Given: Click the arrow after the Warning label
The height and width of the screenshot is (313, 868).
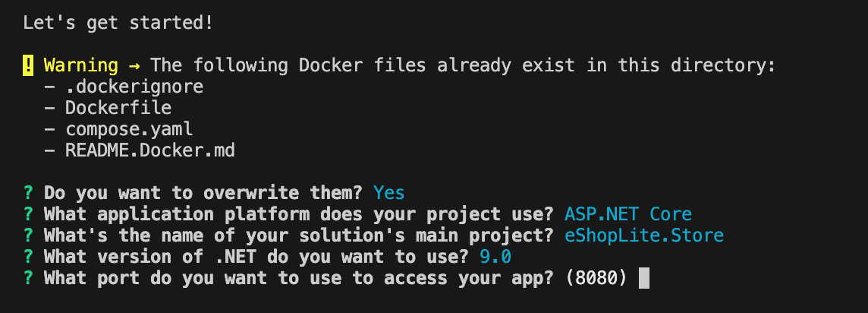Looking at the screenshot, I should (134, 66).
